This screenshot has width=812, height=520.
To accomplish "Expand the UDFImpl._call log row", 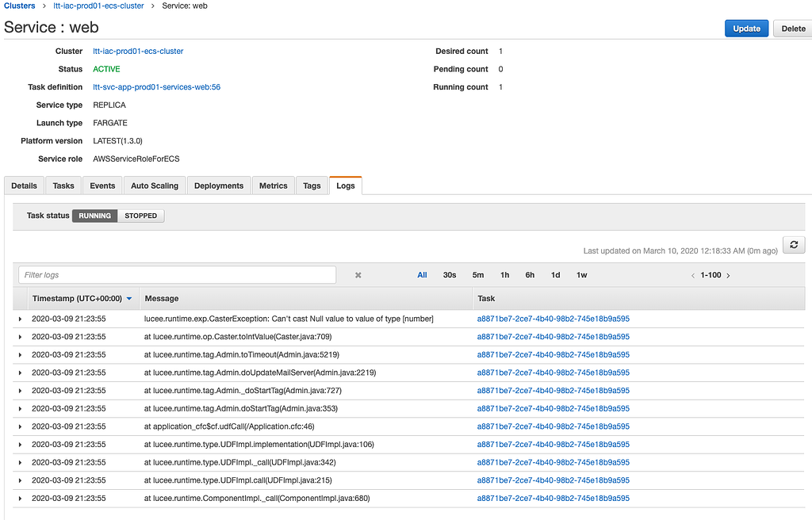I will [x=20, y=462].
